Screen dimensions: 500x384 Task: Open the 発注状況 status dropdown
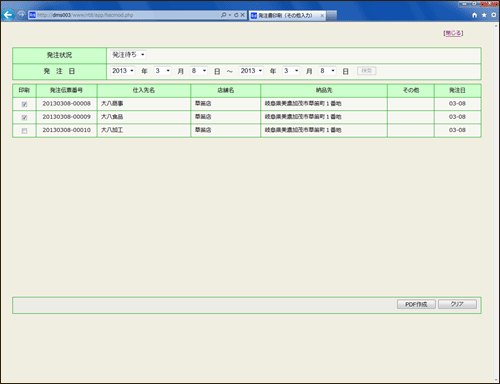point(128,55)
